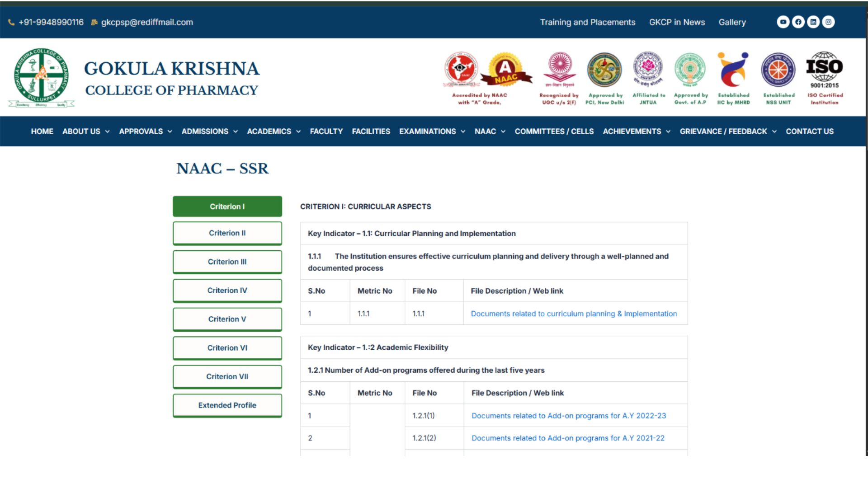Click the 1.2.1 Add-on programs description row
Viewport: 868px width, 488px height.
click(494, 370)
